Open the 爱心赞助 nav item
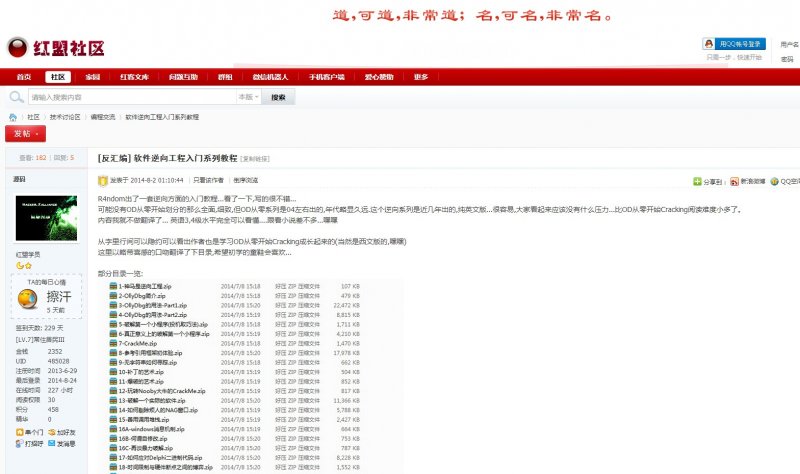The height and width of the screenshot is (474, 800). click(x=379, y=77)
